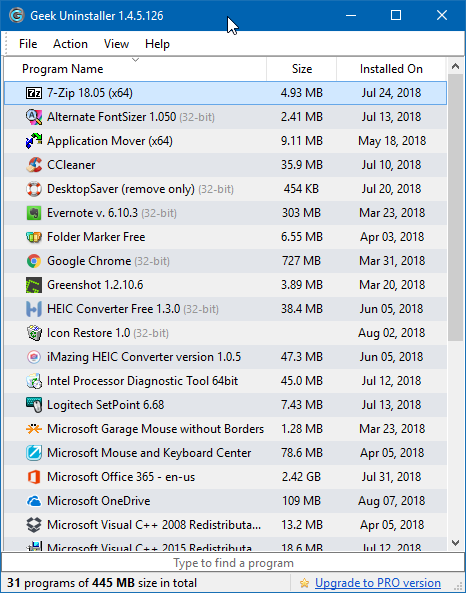Click the Google Chrome icon
This screenshot has width=466, height=593.
click(34, 261)
